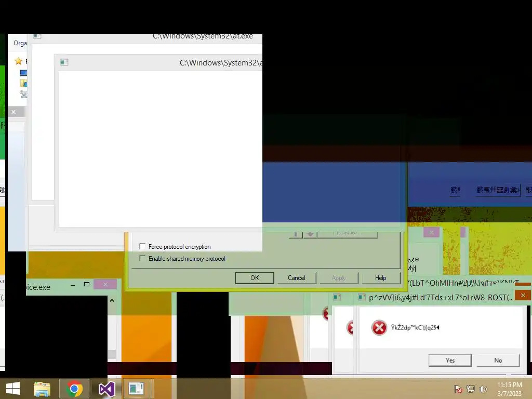
Task: Close the ice.exe window with the pink X
Action: (x=105, y=284)
